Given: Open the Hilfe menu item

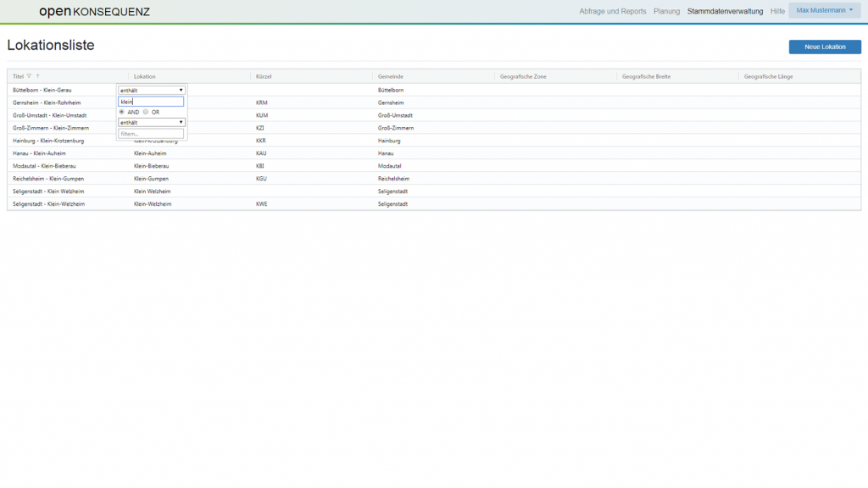Looking at the screenshot, I should coord(777,11).
